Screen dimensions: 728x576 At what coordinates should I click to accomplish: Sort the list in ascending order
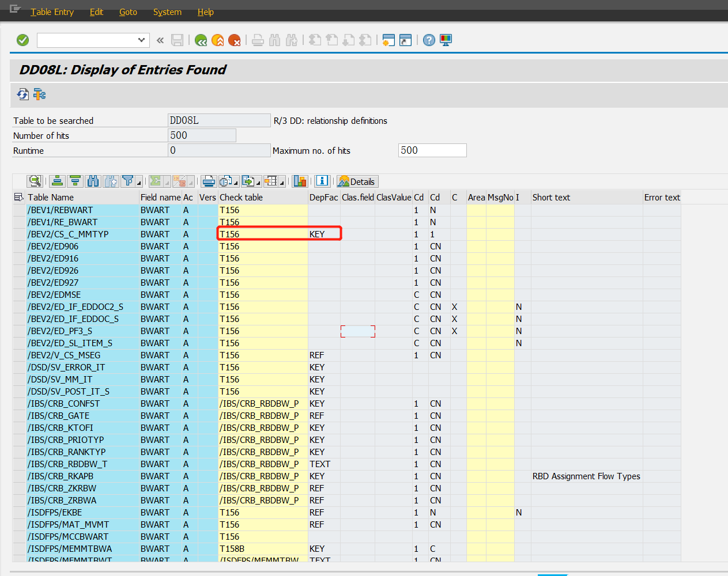tap(57, 181)
